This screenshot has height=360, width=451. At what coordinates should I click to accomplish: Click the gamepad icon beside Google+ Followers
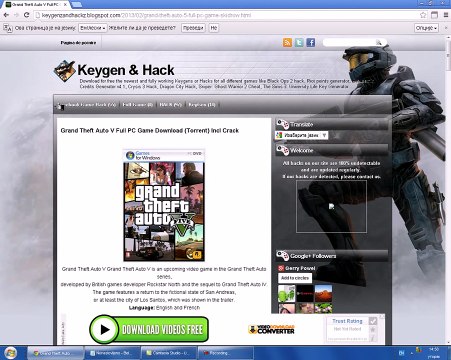282,256
